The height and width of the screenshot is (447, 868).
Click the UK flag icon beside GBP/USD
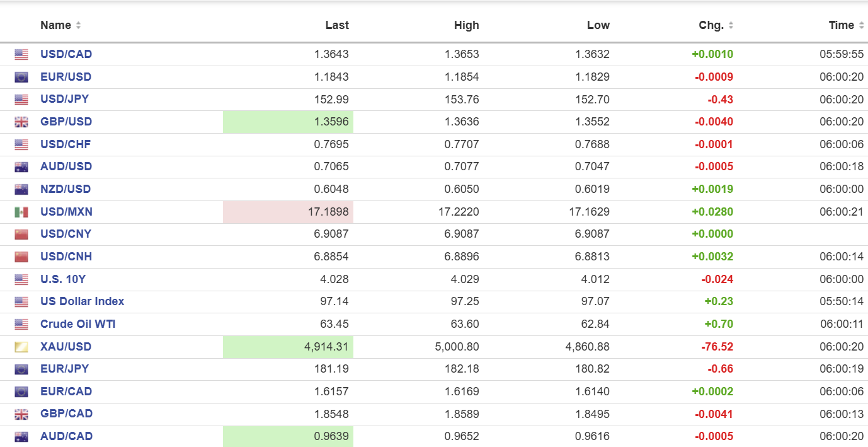21,122
